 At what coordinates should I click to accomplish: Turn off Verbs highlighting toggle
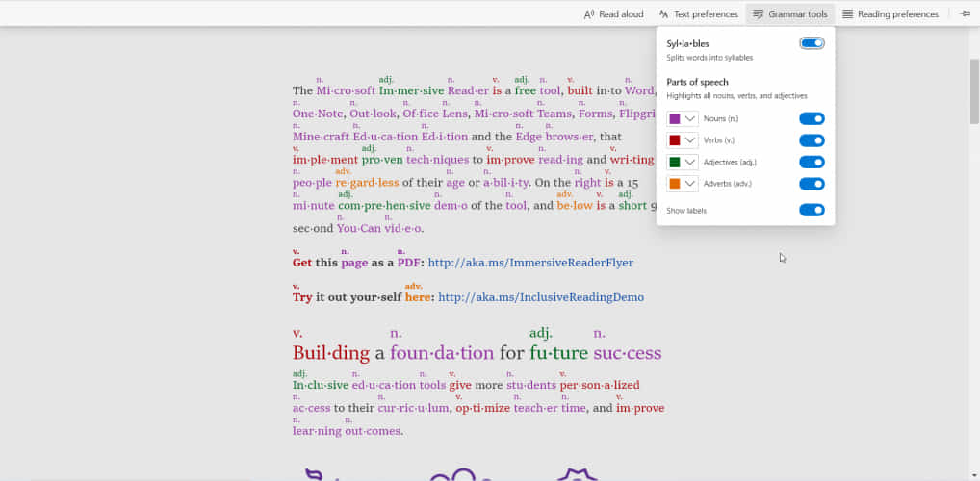pos(812,140)
